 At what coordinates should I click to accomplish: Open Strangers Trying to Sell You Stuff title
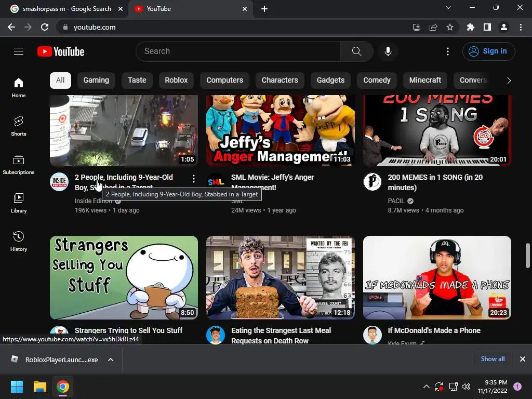(129, 330)
